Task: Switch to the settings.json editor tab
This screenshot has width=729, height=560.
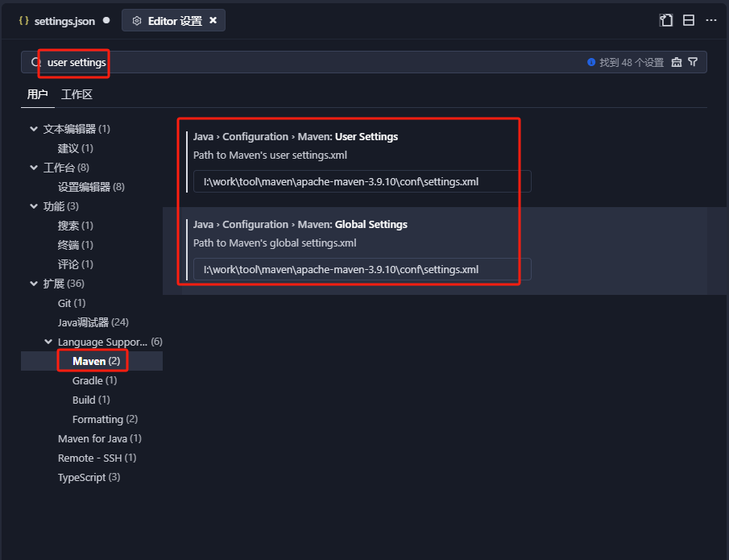Action: coord(63,20)
